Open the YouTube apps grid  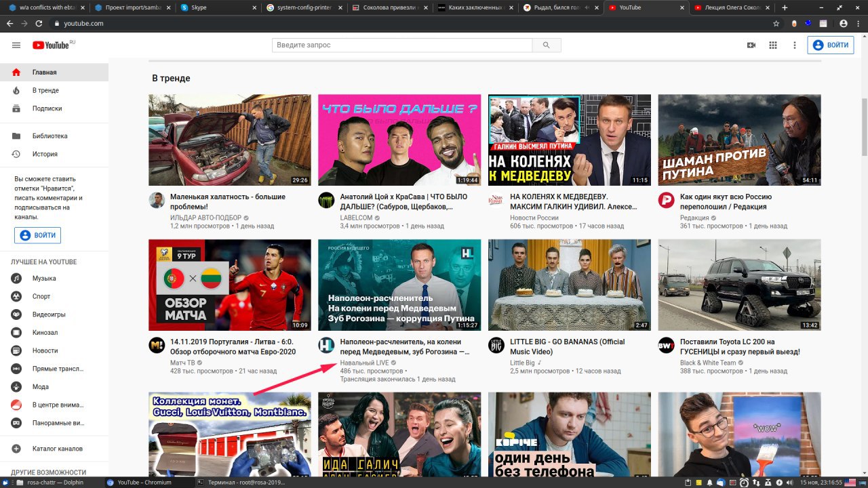(773, 45)
